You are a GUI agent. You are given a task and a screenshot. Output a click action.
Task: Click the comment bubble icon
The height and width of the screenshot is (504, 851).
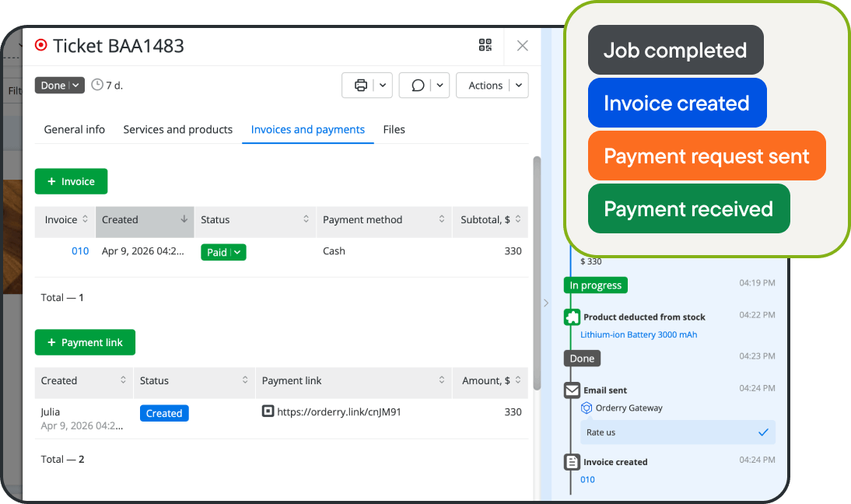pos(418,86)
